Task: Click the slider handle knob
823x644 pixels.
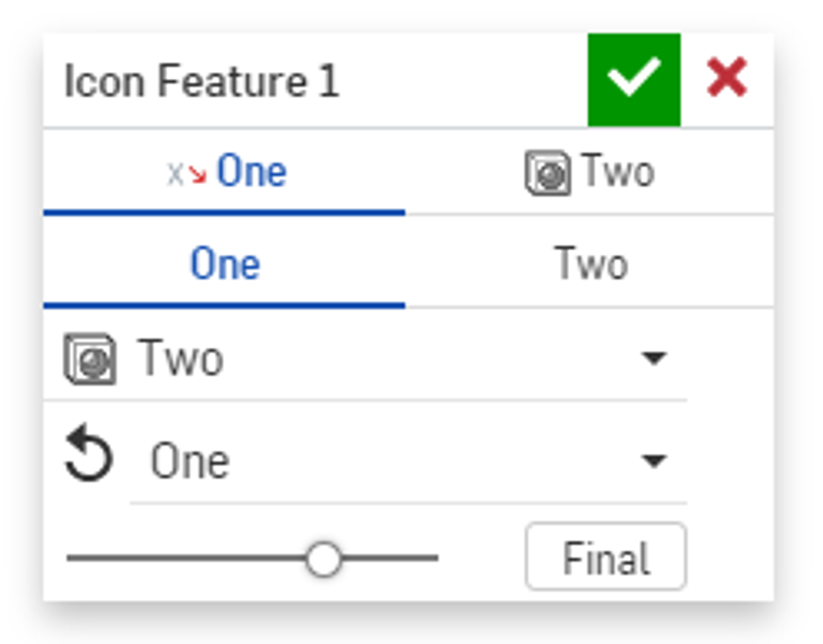Action: [x=323, y=559]
